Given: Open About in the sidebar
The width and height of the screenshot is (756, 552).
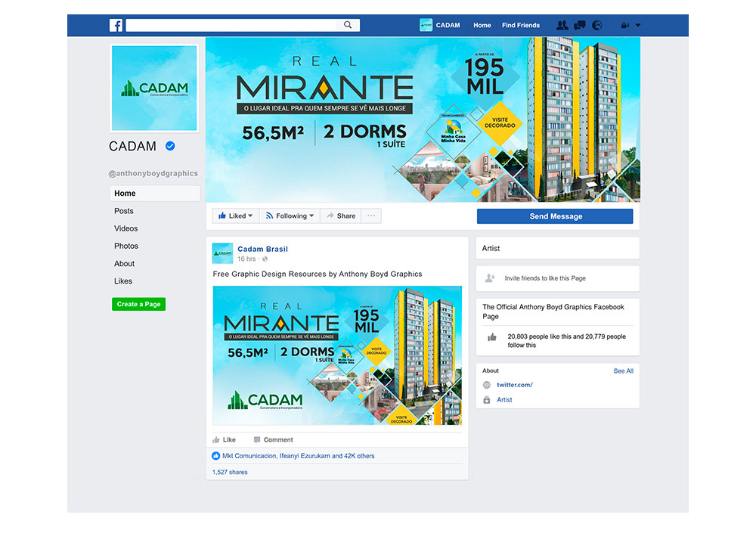Looking at the screenshot, I should 125,264.
